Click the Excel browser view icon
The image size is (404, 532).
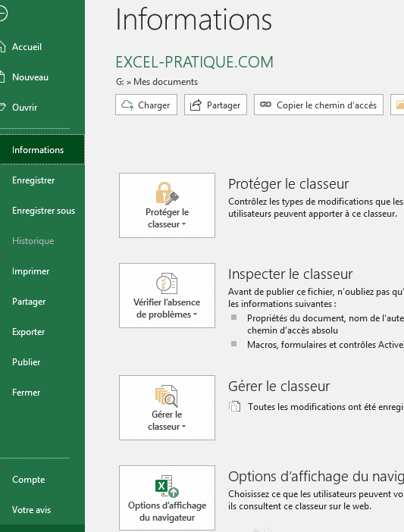[167, 487]
